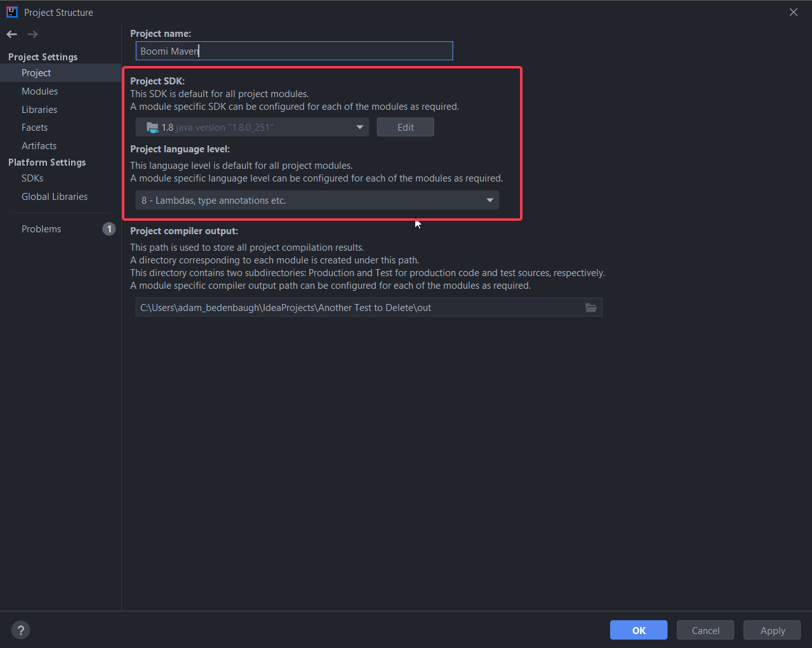View the Artifacts settings
812x648 pixels.
point(39,145)
